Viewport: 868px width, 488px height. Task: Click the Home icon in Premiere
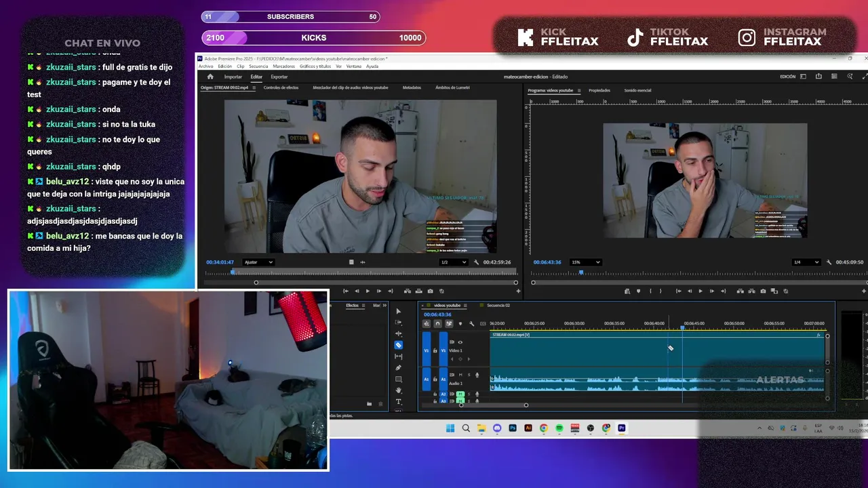click(x=210, y=77)
